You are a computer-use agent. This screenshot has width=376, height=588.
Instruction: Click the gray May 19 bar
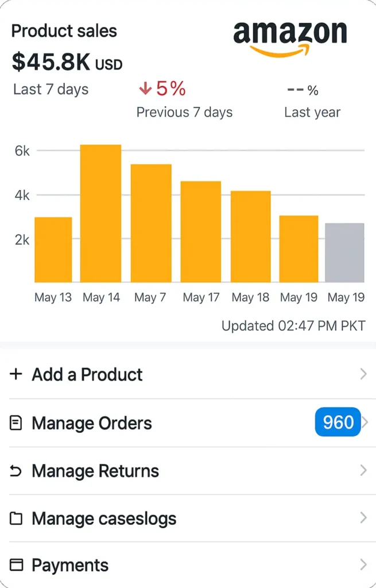(344, 253)
